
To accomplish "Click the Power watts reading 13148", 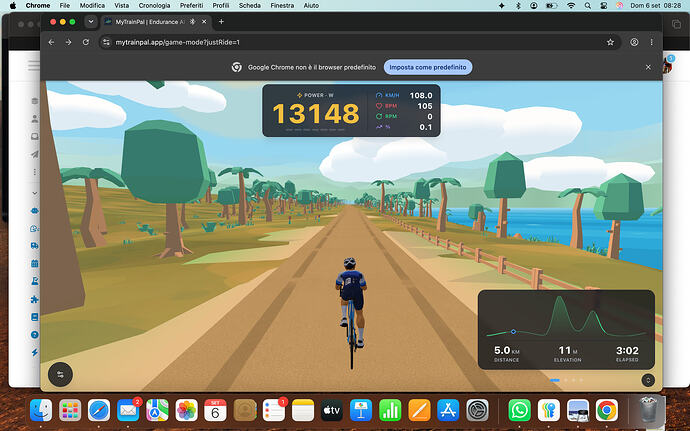I will [x=316, y=114].
